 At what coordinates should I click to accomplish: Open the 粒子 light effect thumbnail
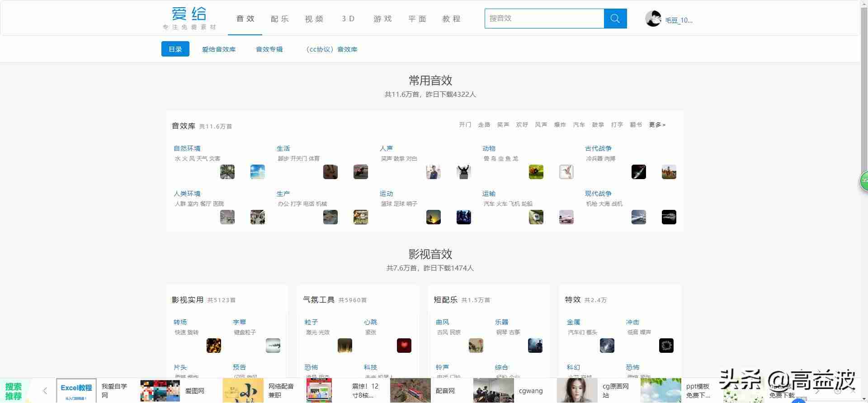tap(345, 346)
